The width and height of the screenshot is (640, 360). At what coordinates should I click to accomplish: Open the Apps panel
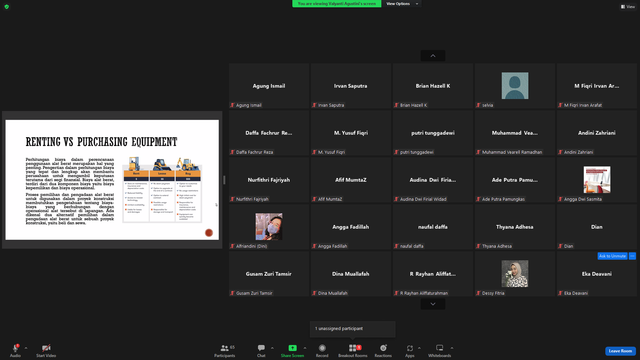410,350
